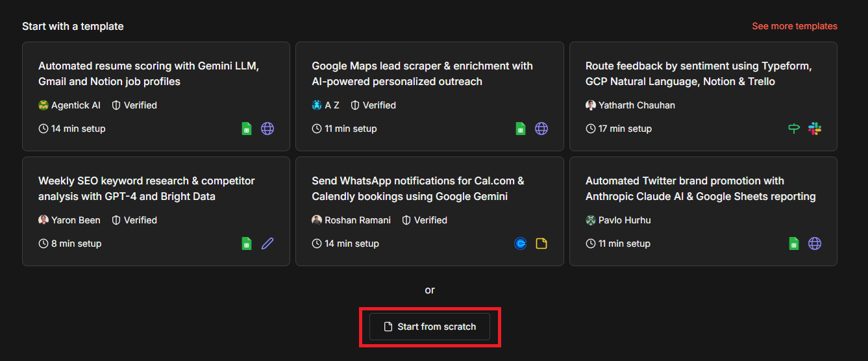Click green signpost icon on Route feedback card
The width and height of the screenshot is (868, 361).
coord(794,129)
